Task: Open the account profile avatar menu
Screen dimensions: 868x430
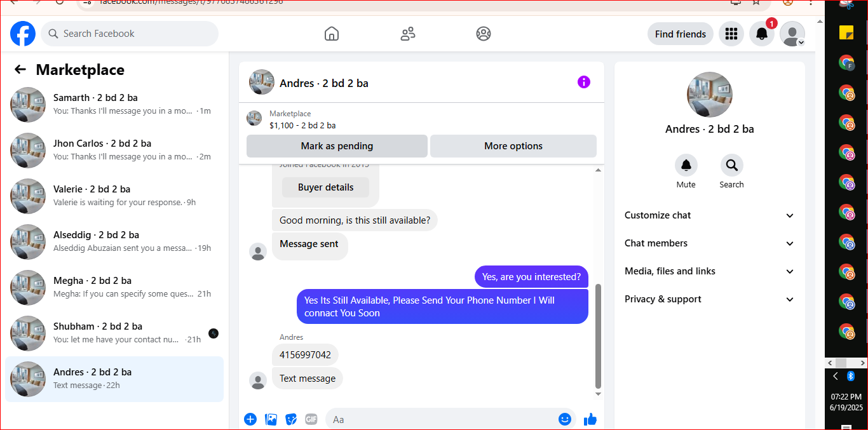Action: [x=792, y=34]
